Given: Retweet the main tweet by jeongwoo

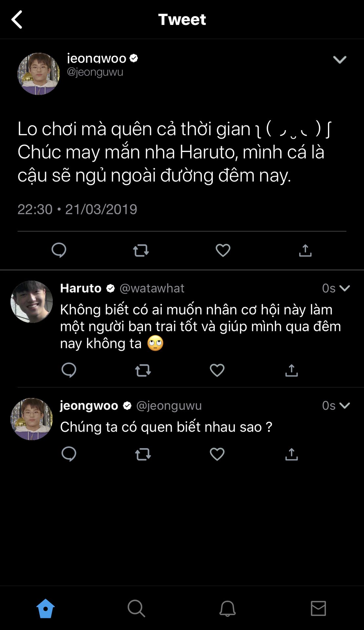Looking at the screenshot, I should tap(141, 250).
